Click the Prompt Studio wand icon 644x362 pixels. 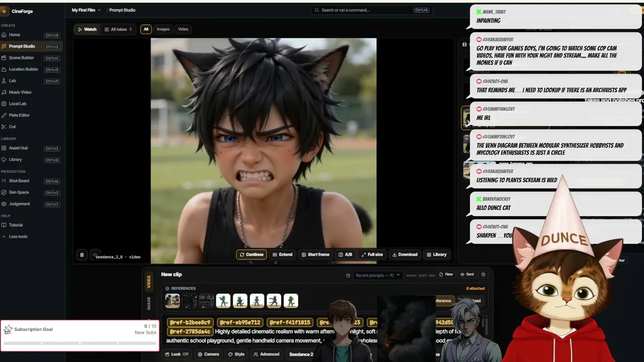pyautogui.click(x=4, y=46)
